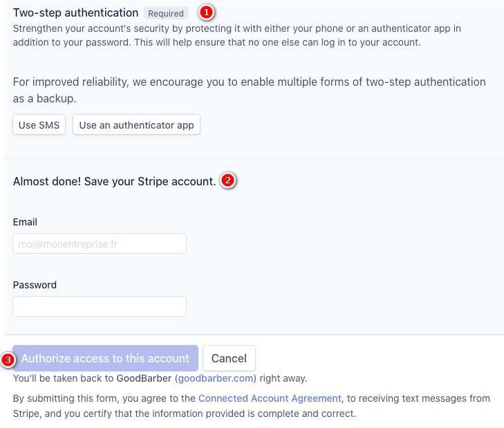The height and width of the screenshot is (428, 504).
Task: Click the red number 2 marker
Action: click(x=228, y=181)
